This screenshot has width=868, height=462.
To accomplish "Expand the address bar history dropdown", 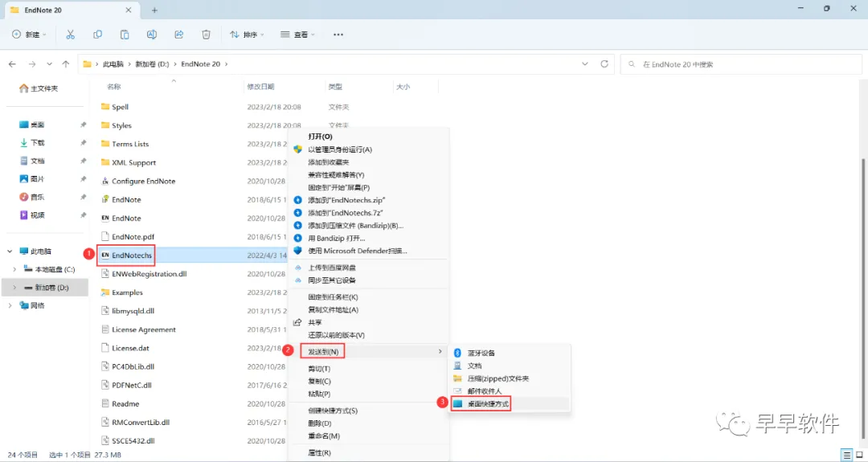I will click(585, 64).
